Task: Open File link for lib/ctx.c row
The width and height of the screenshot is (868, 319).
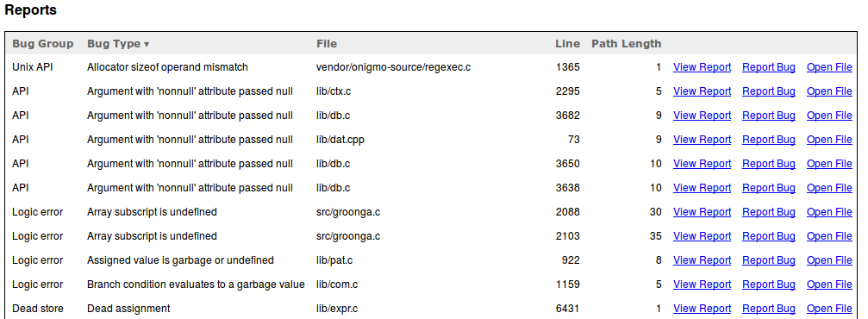Action: (x=829, y=91)
